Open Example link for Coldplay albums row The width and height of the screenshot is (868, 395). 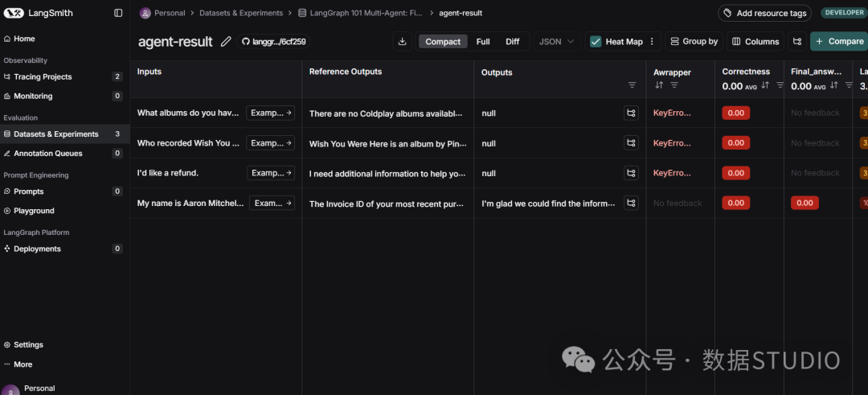270,113
